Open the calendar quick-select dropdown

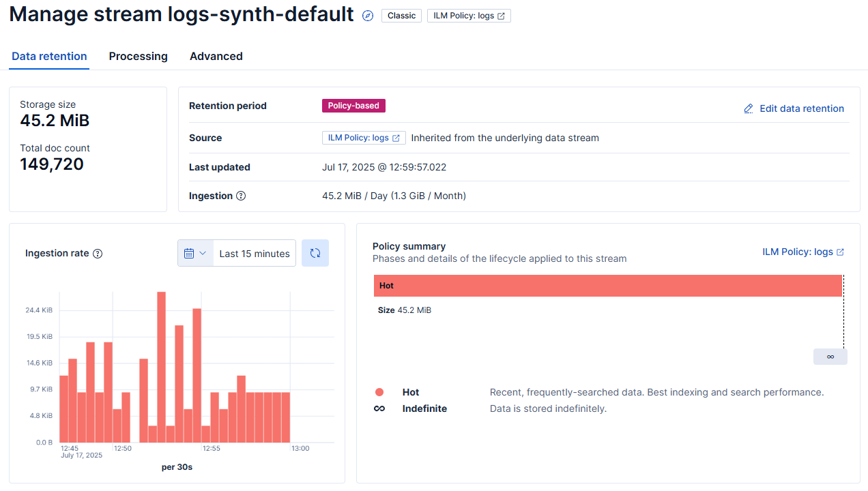pos(195,253)
